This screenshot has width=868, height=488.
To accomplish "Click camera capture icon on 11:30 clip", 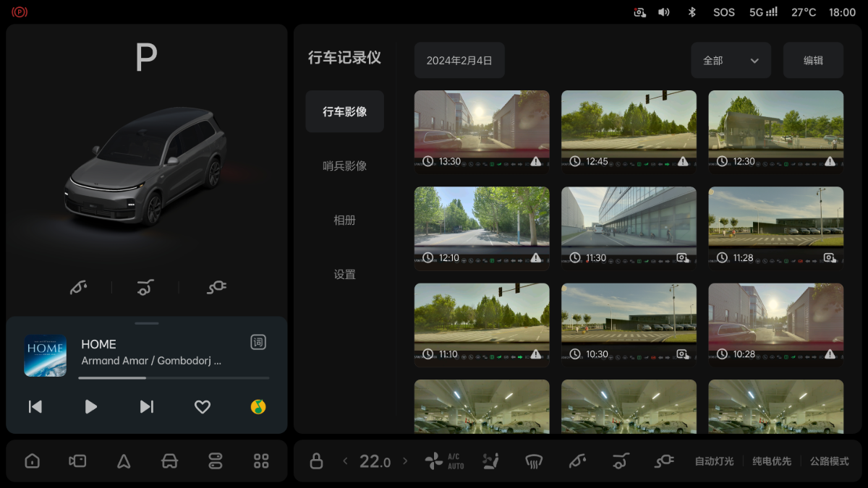I will [682, 258].
